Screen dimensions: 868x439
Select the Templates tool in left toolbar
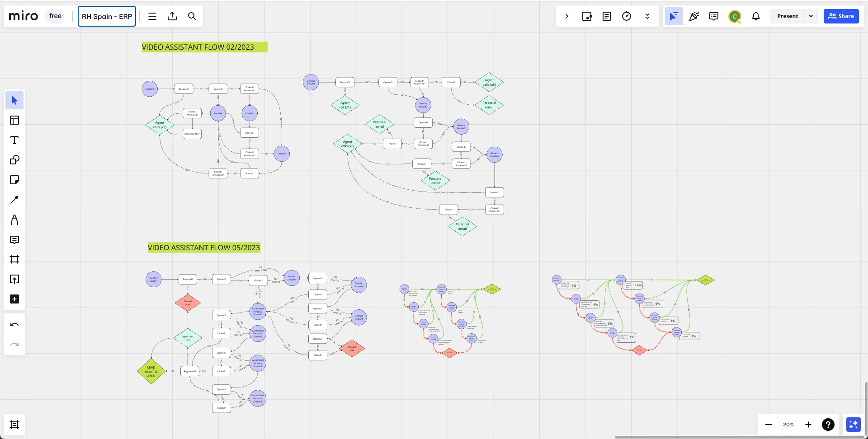14,120
